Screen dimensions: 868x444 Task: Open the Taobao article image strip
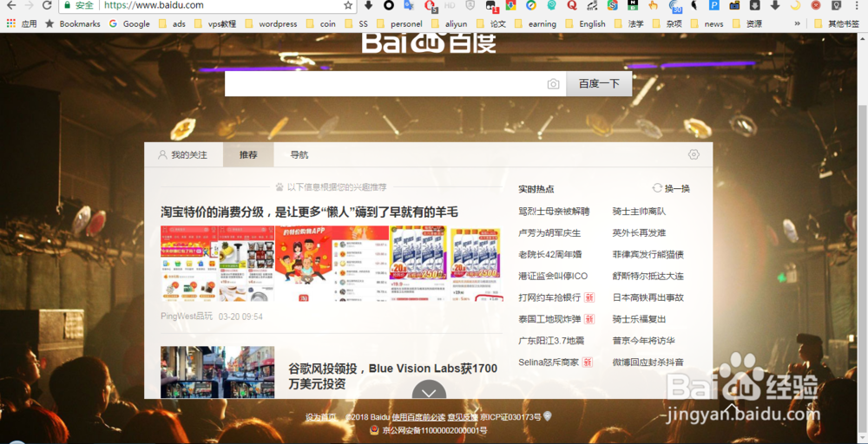coord(331,264)
